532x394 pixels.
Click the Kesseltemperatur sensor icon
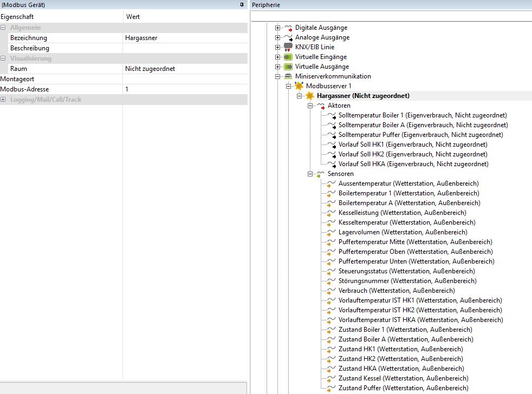coord(331,223)
